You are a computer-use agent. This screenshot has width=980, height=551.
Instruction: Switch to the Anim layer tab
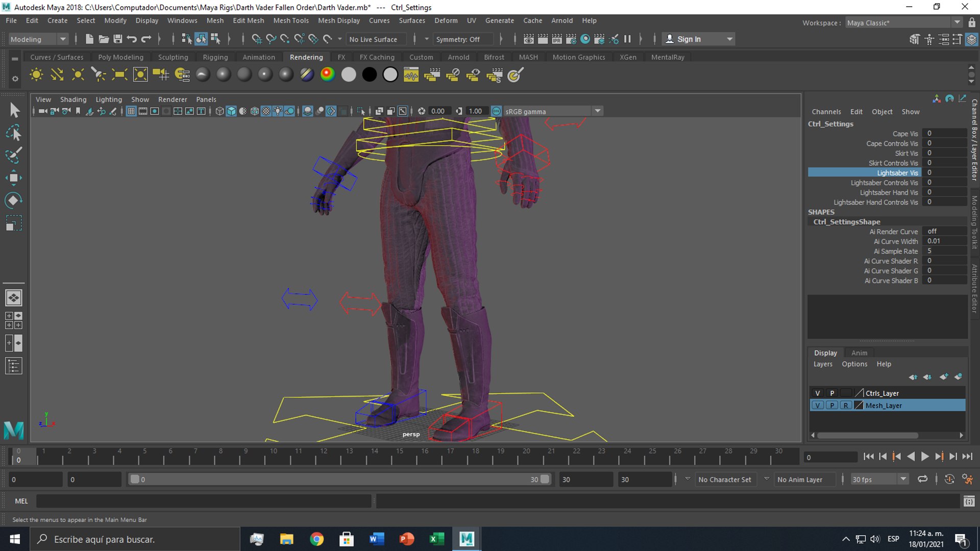(859, 353)
